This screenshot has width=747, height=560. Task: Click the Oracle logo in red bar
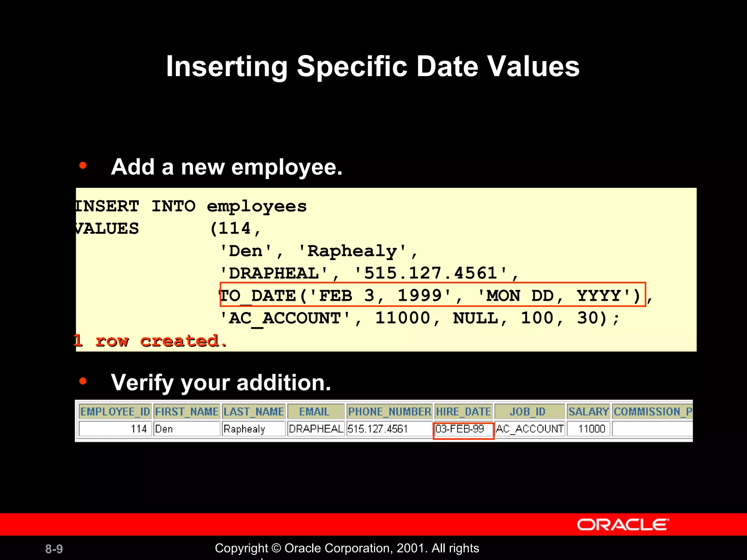click(623, 525)
